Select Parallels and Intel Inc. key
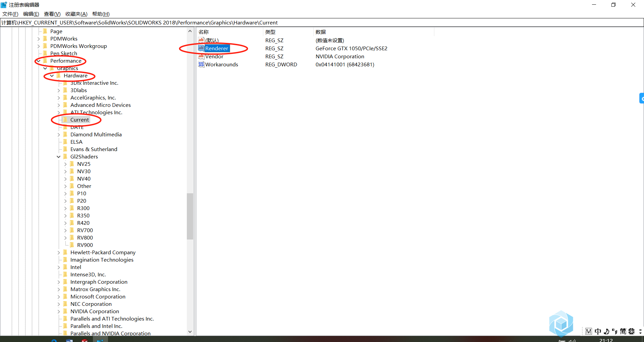 [x=96, y=326]
